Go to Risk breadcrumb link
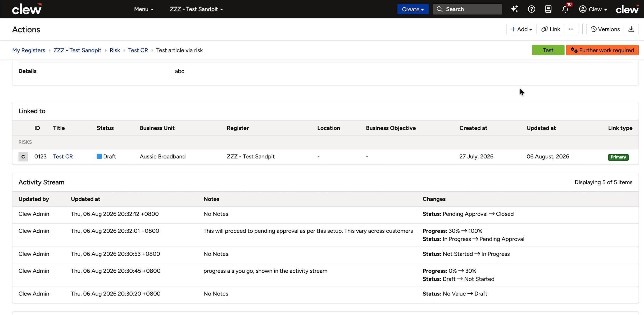Screen dimensions: 644x315 point(115,50)
